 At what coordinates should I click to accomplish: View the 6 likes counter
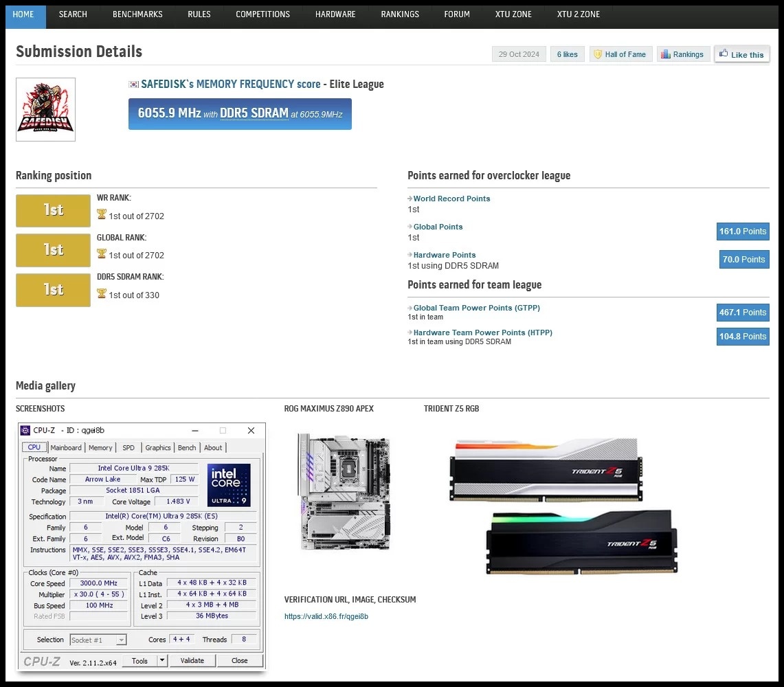[567, 54]
